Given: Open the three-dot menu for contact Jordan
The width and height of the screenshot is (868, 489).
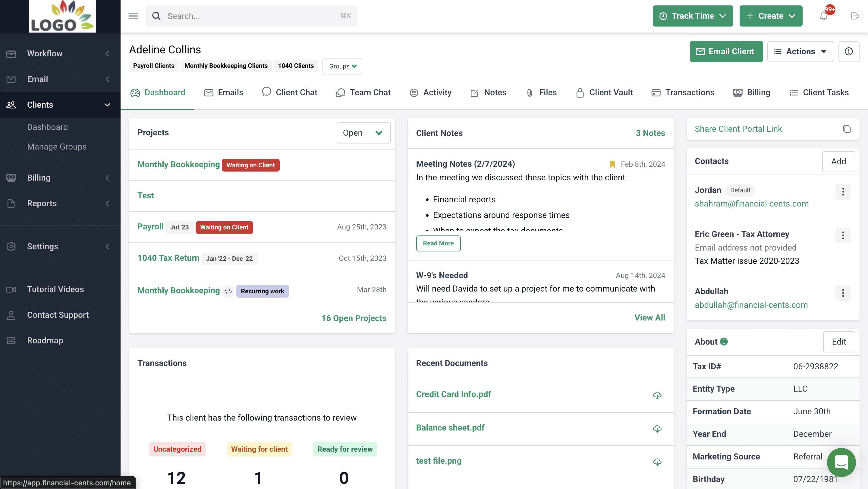Looking at the screenshot, I should [x=843, y=191].
